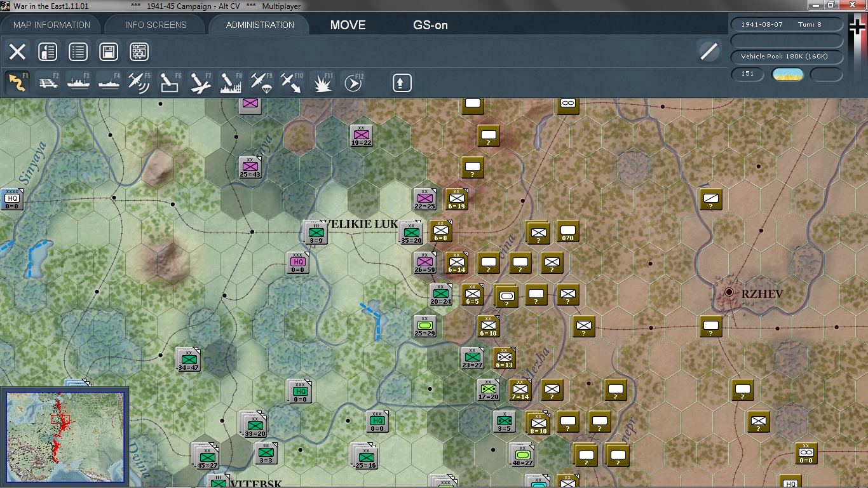Select the F11 explosion mode icon
868x488 pixels.
click(322, 83)
